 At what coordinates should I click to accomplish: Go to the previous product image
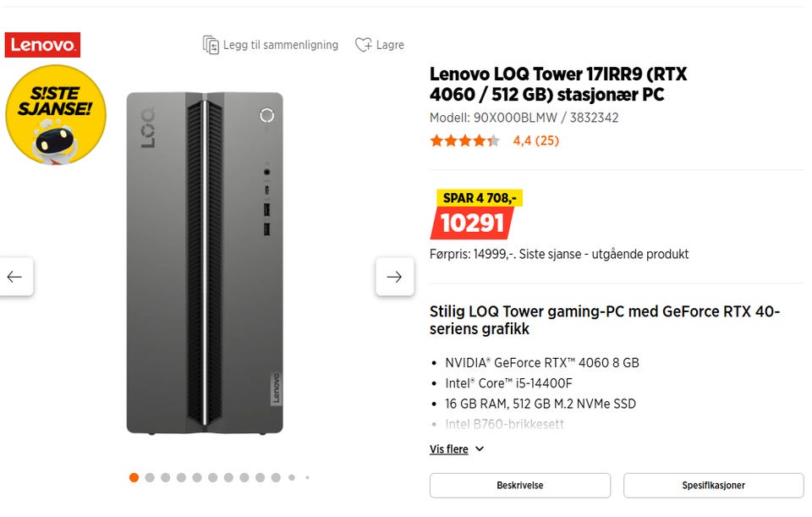(x=15, y=277)
